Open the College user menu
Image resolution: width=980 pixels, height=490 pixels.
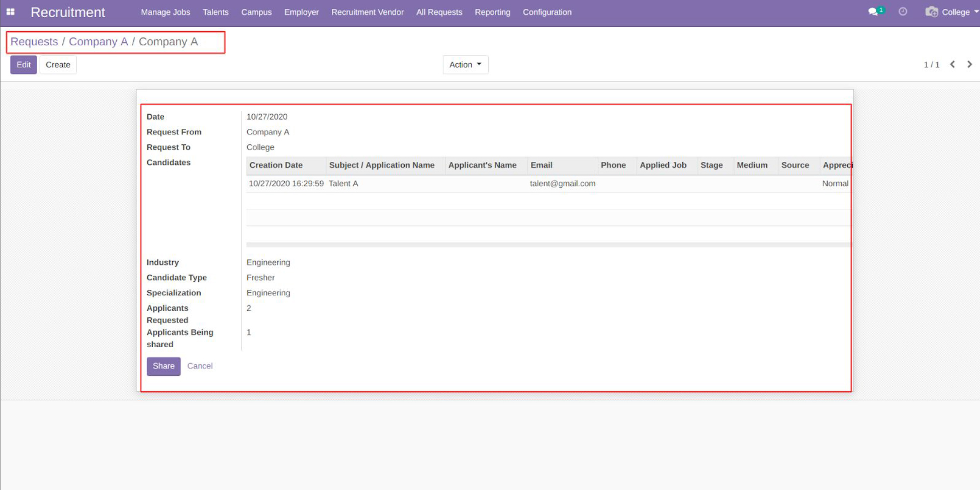[951, 12]
